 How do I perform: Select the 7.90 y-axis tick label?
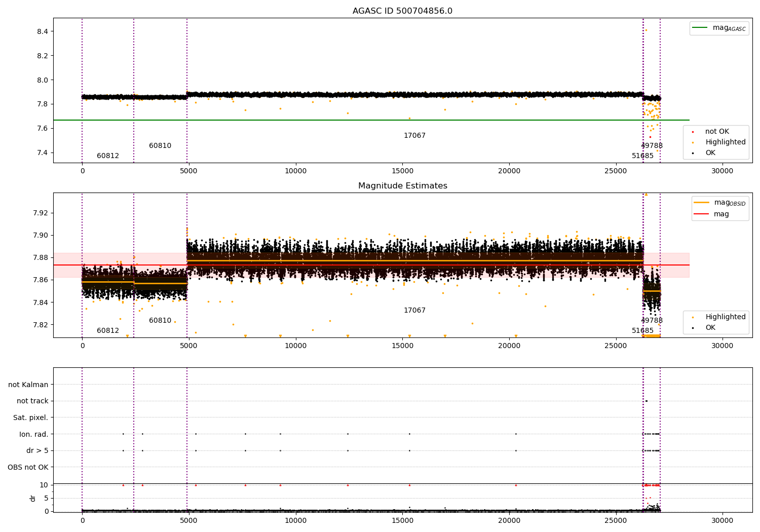tap(41, 235)
